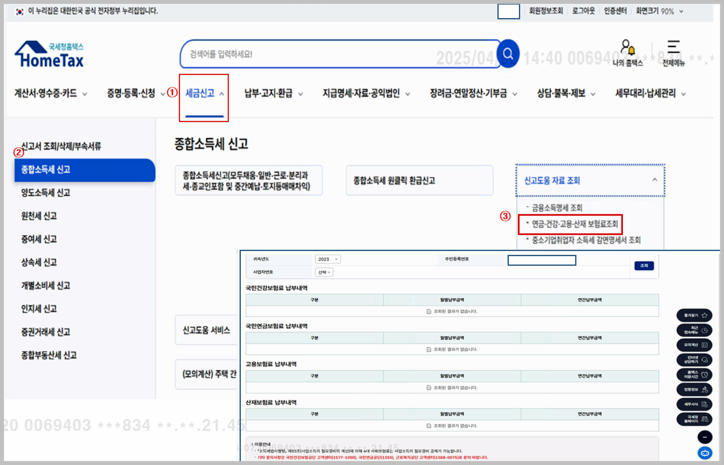Open the 상담·불복·제보 menu
Image resolution: width=724 pixels, height=465 pixels.
click(566, 94)
